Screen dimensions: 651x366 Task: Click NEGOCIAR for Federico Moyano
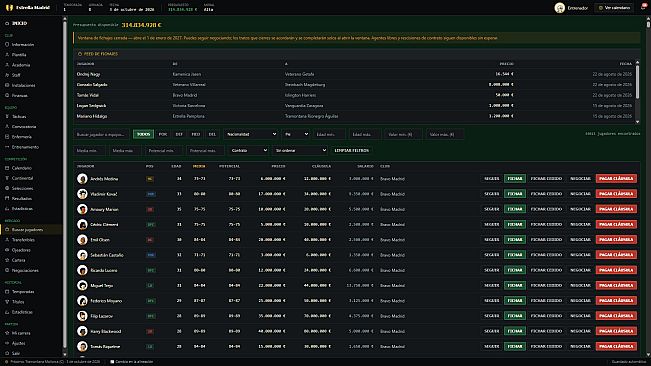(580, 300)
